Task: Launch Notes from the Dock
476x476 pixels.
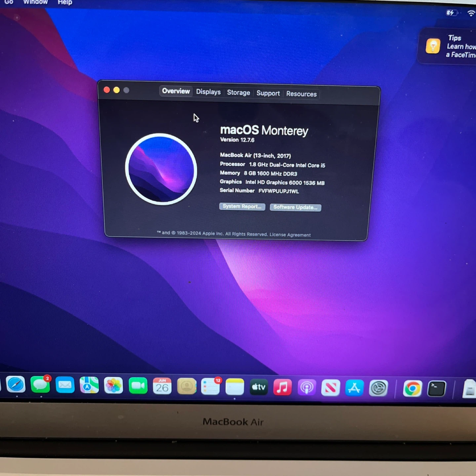Action: point(235,387)
